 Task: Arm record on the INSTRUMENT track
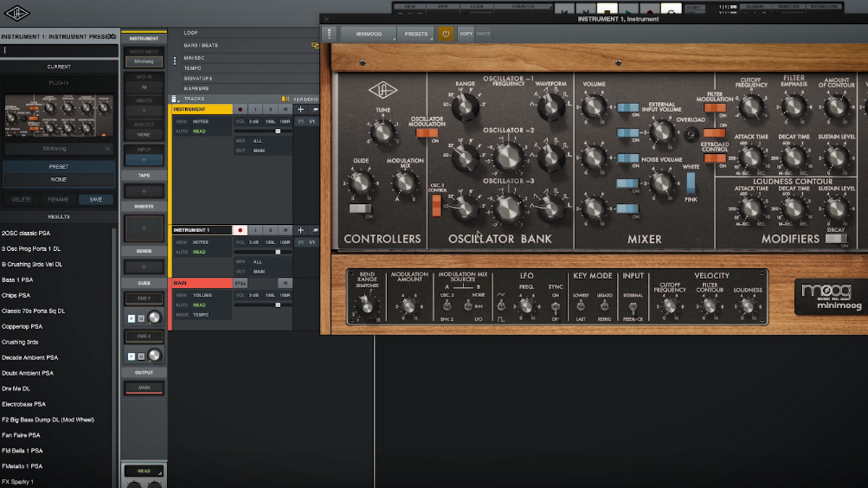point(241,109)
